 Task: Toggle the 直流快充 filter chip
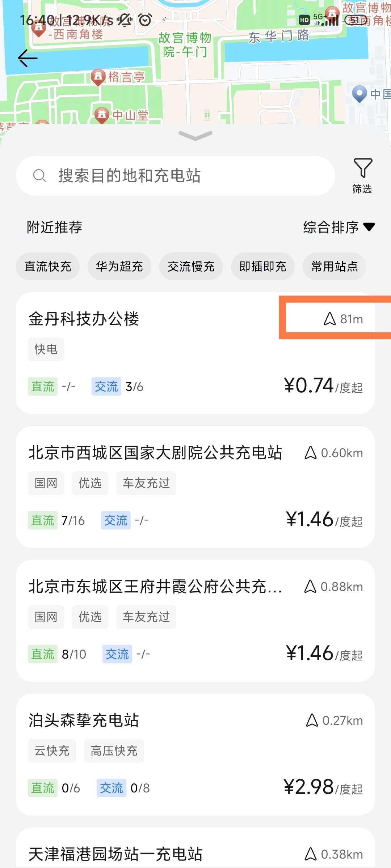(48, 267)
